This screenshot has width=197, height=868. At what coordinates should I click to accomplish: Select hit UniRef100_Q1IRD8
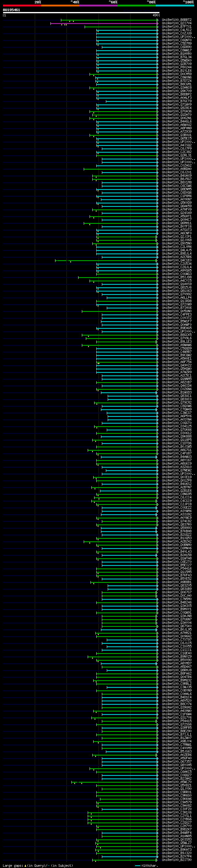pyautogui.click(x=176, y=301)
